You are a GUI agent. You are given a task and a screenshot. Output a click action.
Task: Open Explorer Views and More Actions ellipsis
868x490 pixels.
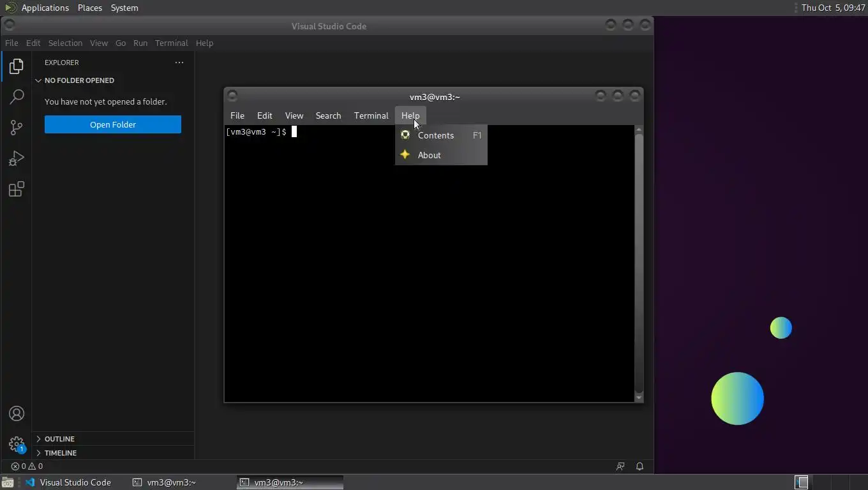click(x=179, y=63)
